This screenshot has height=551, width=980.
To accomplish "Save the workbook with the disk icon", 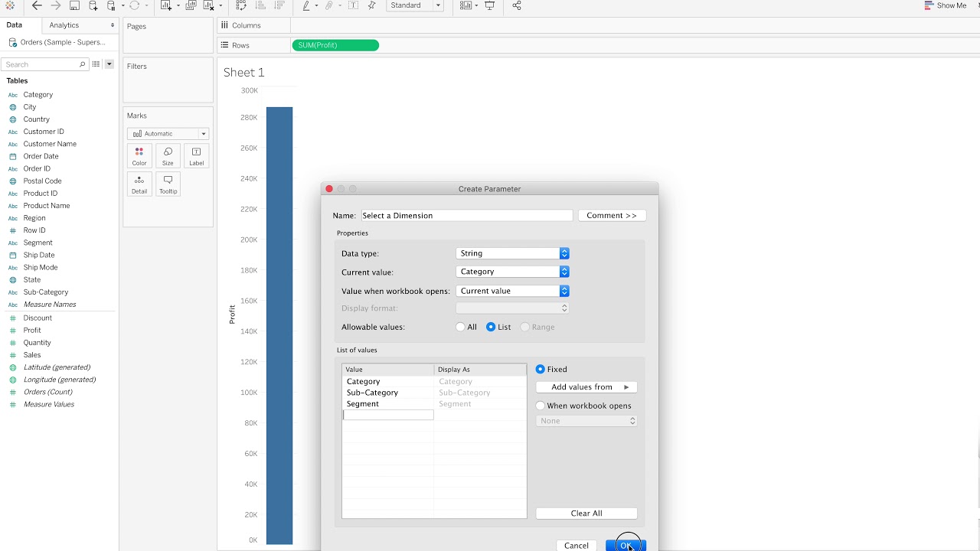I will pyautogui.click(x=74, y=5).
